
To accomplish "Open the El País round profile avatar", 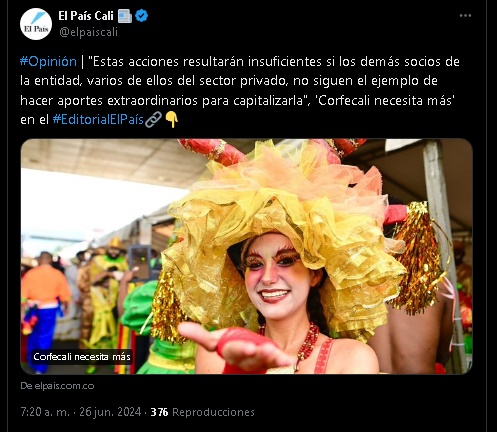I will tap(36, 24).
